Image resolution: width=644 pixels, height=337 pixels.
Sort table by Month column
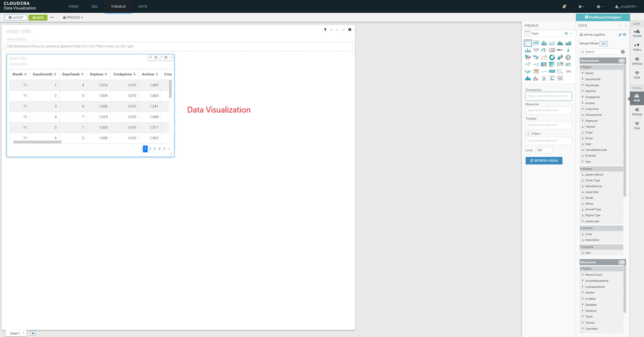coord(25,74)
